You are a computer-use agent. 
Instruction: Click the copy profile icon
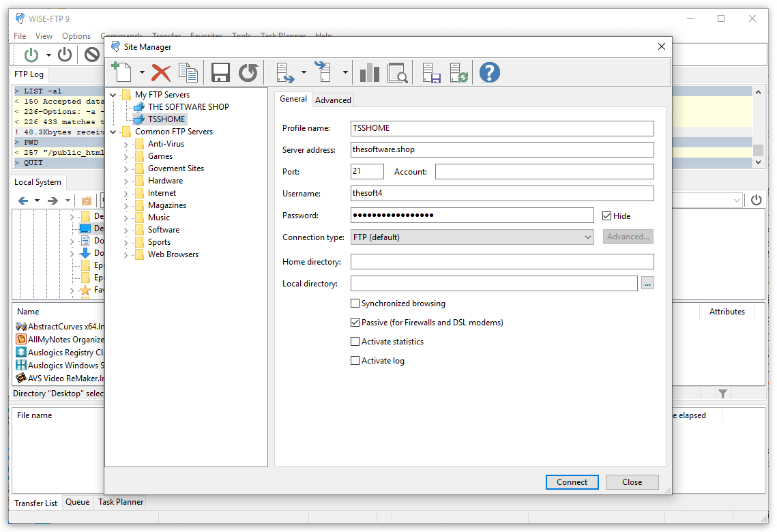point(188,72)
